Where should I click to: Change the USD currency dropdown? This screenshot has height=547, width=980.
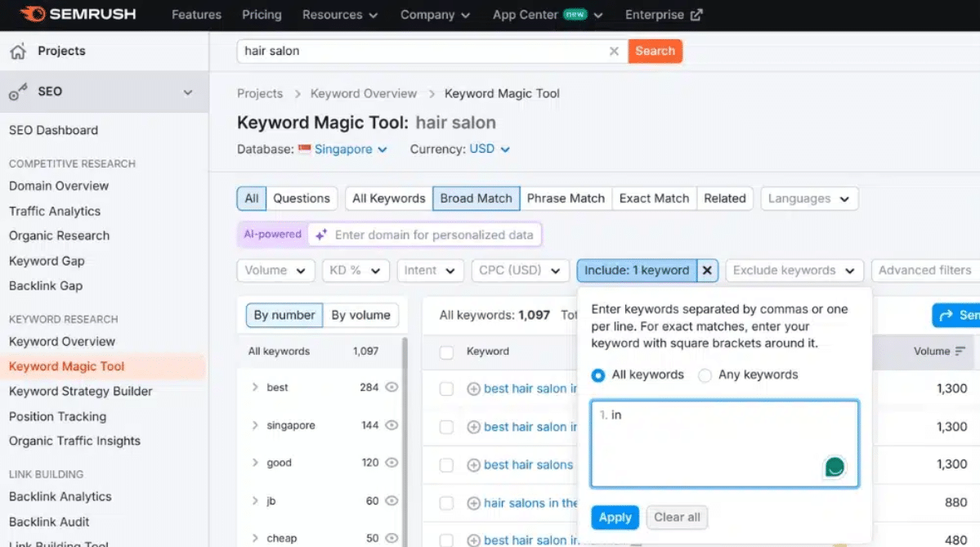pos(490,149)
